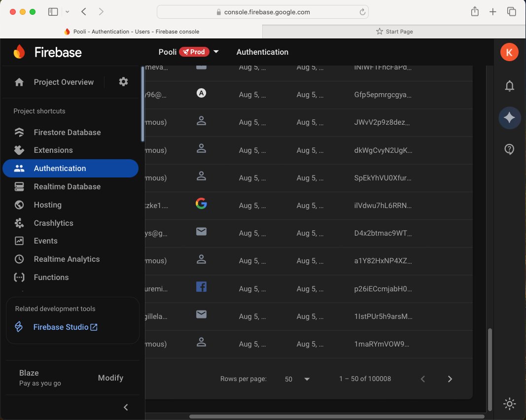Go to next page of users
Image resolution: width=526 pixels, height=420 pixels.
450,379
